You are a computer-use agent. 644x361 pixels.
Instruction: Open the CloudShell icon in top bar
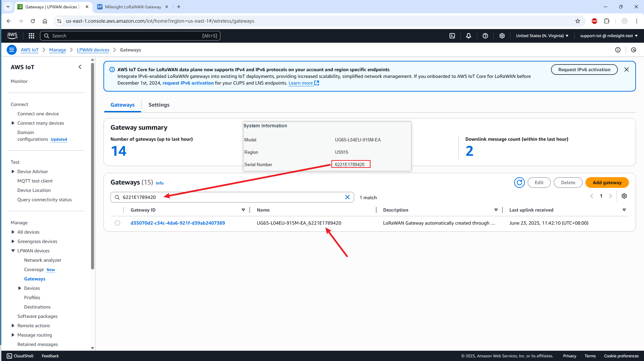pos(452,36)
